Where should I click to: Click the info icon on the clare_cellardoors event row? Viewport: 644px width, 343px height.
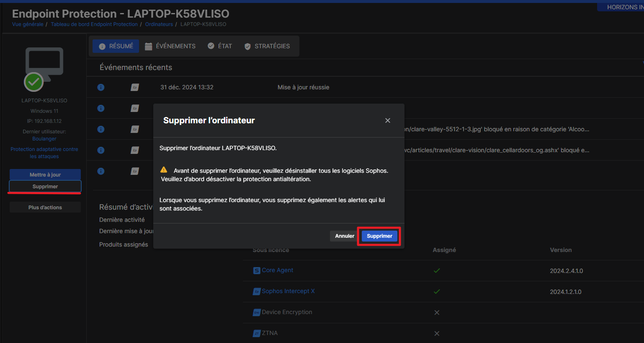[x=101, y=150]
